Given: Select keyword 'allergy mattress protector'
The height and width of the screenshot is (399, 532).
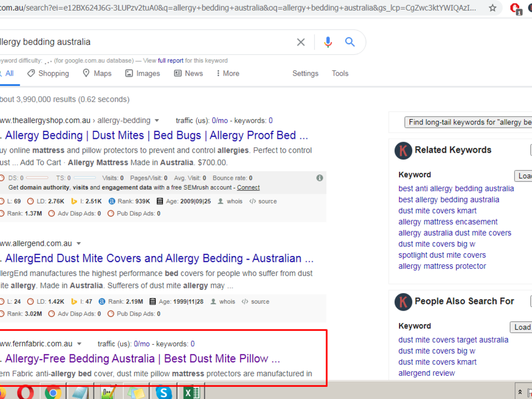Looking at the screenshot, I should (442, 267).
